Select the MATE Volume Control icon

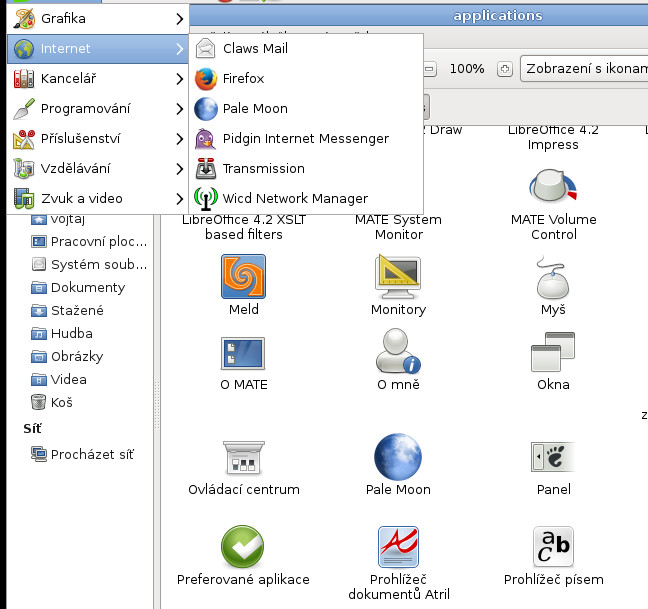point(553,187)
